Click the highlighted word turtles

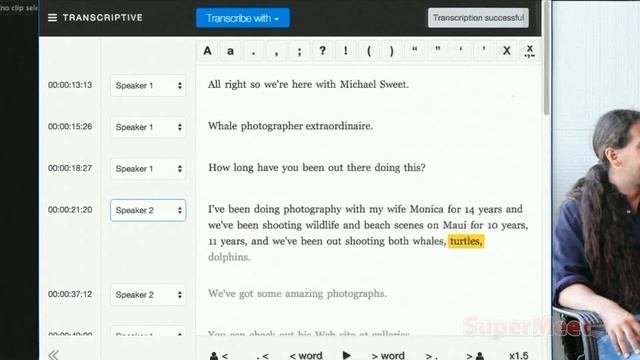[x=466, y=241]
